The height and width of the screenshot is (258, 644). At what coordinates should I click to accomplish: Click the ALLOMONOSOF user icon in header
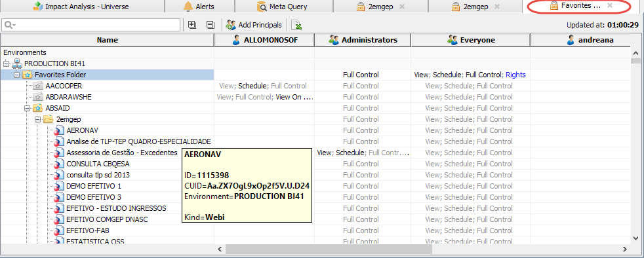point(236,40)
